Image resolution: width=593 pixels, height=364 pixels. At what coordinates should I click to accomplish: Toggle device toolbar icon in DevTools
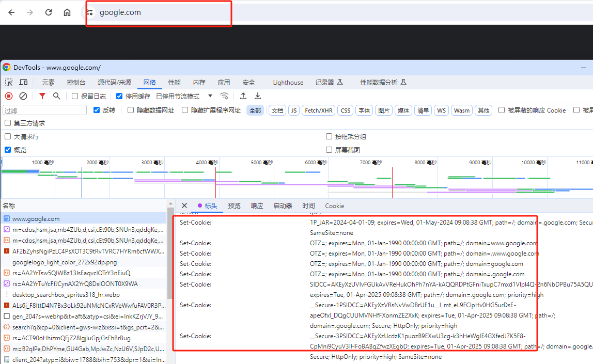23,82
